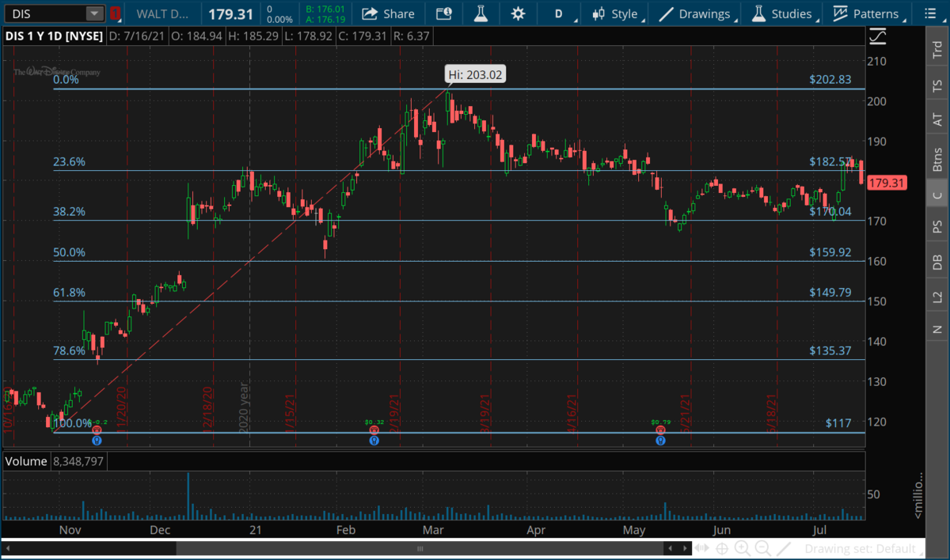Viewport: 950px width, 560px height.
Task: Click the drawing tool line icon
Action: coord(785,548)
